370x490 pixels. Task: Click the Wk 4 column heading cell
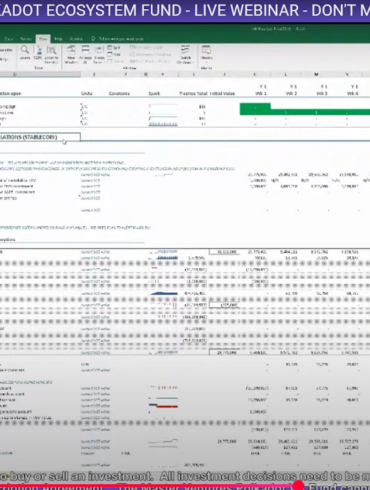tap(352, 94)
